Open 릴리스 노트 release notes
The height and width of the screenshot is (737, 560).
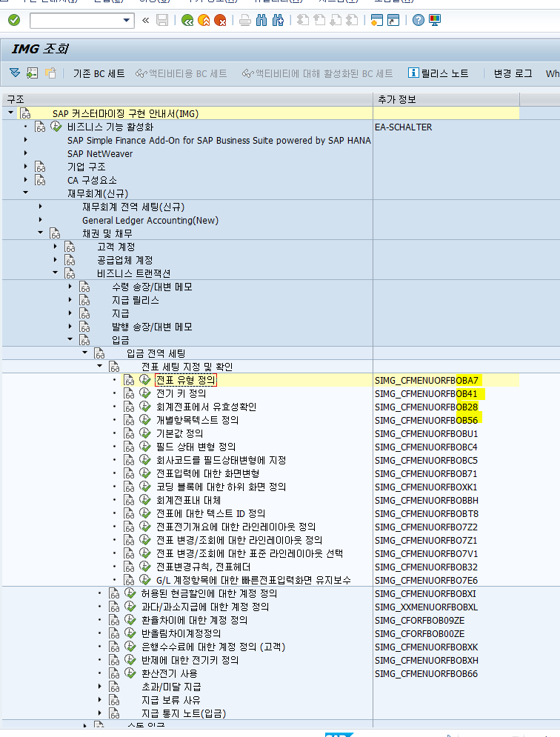tap(439, 73)
